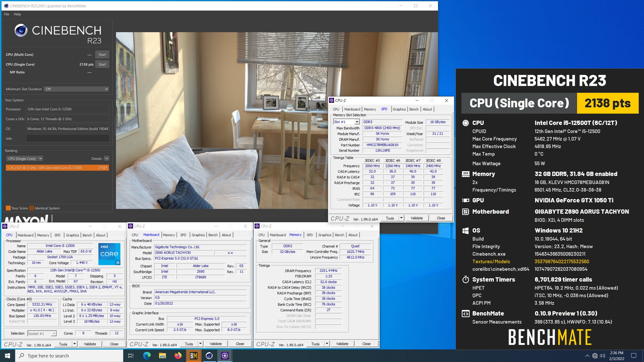Switch to BenchMate taskbar icon
The image size is (644, 362).
193,356
